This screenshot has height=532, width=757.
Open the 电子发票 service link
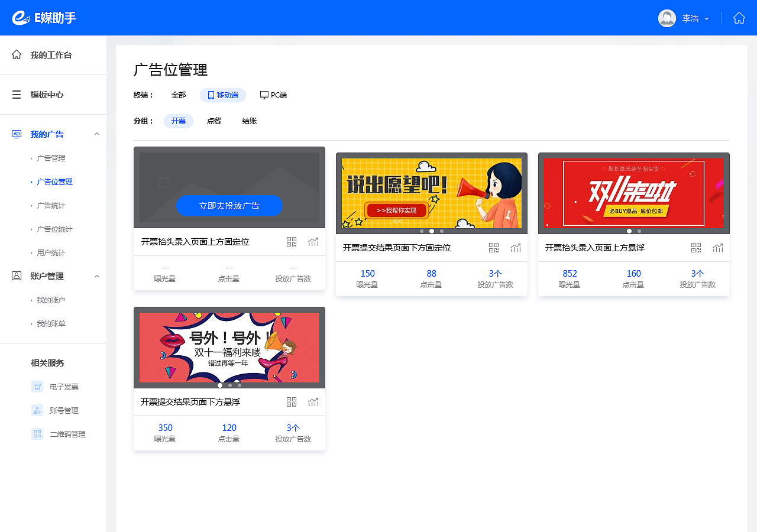[64, 387]
